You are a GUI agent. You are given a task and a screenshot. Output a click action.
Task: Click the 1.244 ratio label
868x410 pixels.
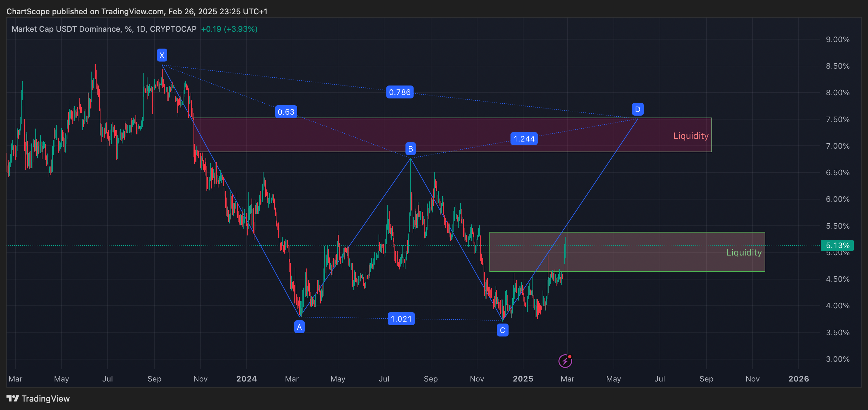pyautogui.click(x=524, y=139)
